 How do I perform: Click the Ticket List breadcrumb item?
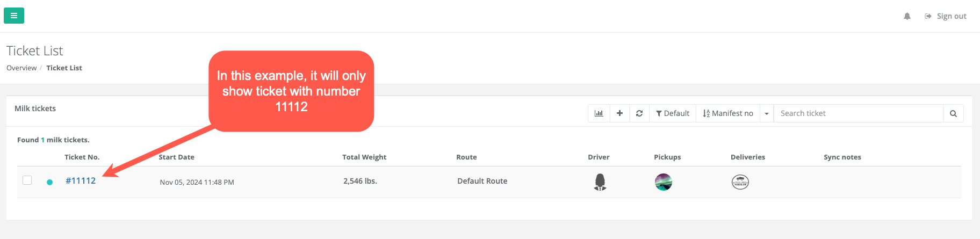pos(64,68)
